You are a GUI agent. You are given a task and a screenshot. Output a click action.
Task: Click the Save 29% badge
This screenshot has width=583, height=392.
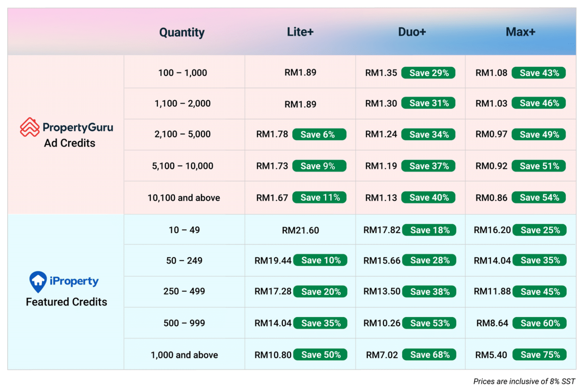point(429,73)
